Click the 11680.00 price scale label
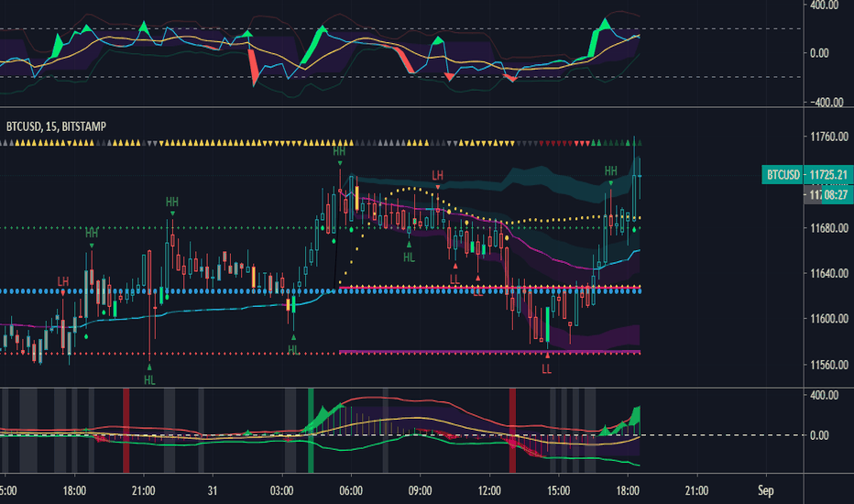The height and width of the screenshot is (504, 854). (x=829, y=228)
